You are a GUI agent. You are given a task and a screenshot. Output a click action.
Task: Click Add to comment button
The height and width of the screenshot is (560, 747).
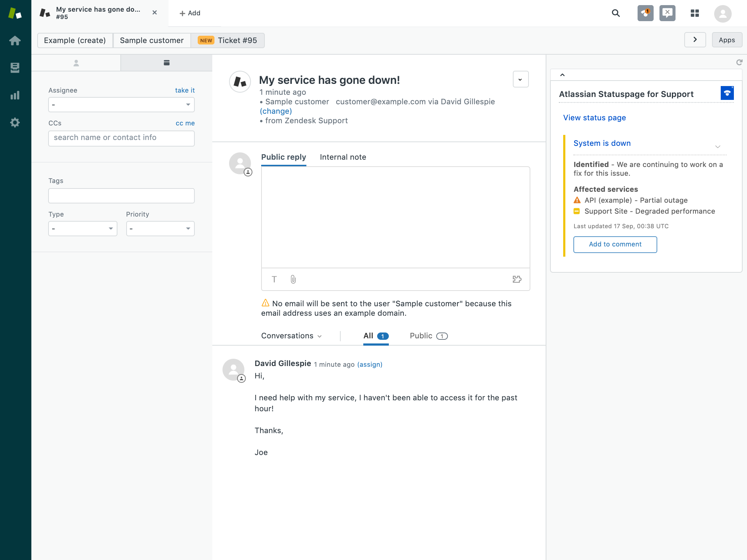615,244
